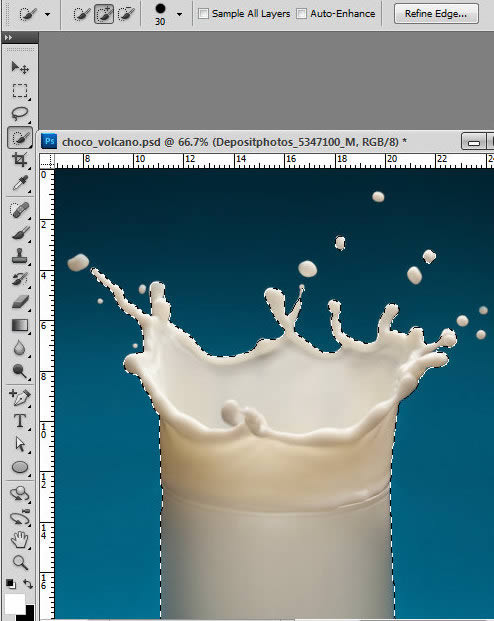Screen dimensions: 494x621
Task: Select the History Brush tool
Action: (20, 279)
